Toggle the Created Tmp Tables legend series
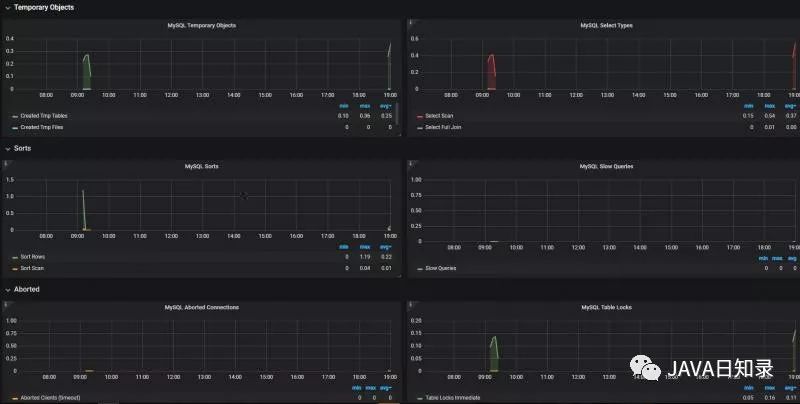This screenshot has height=404, width=800. pos(44,116)
